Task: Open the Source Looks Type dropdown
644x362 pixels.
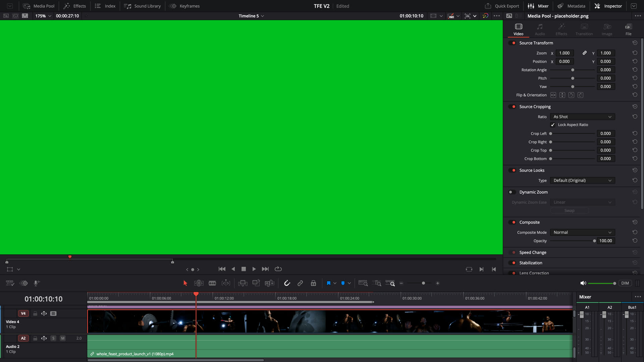Action: tap(582, 180)
